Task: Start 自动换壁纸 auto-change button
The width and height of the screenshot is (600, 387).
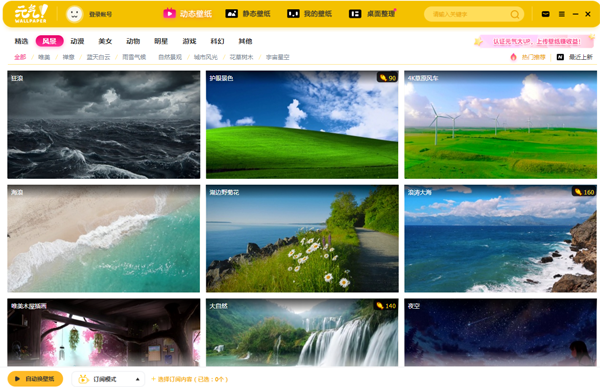Action: [x=35, y=379]
